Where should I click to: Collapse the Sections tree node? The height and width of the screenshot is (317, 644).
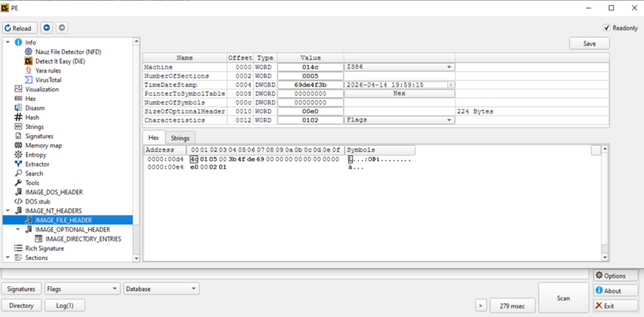8,258
